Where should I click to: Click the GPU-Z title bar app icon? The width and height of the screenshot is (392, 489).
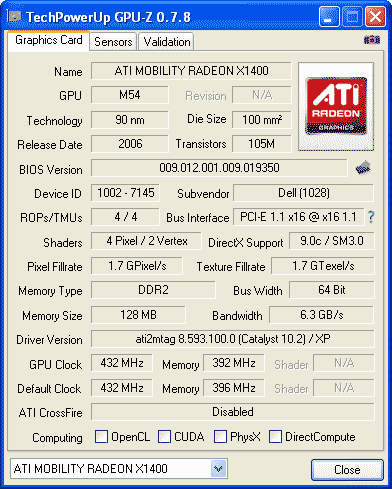[14, 16]
